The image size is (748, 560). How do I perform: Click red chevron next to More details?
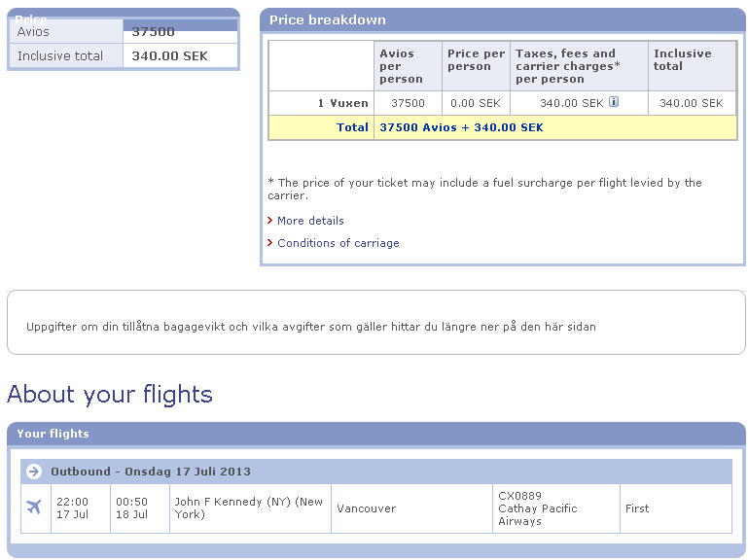tap(270, 221)
